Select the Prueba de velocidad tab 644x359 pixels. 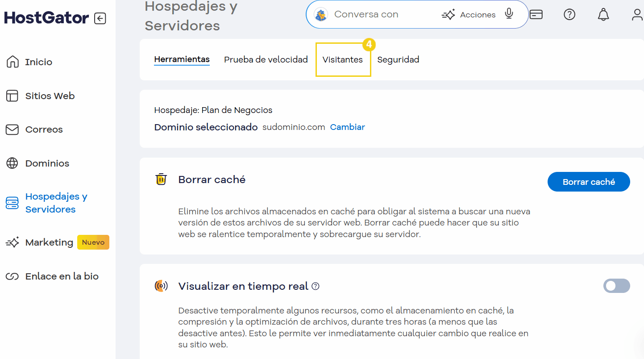pyautogui.click(x=266, y=59)
